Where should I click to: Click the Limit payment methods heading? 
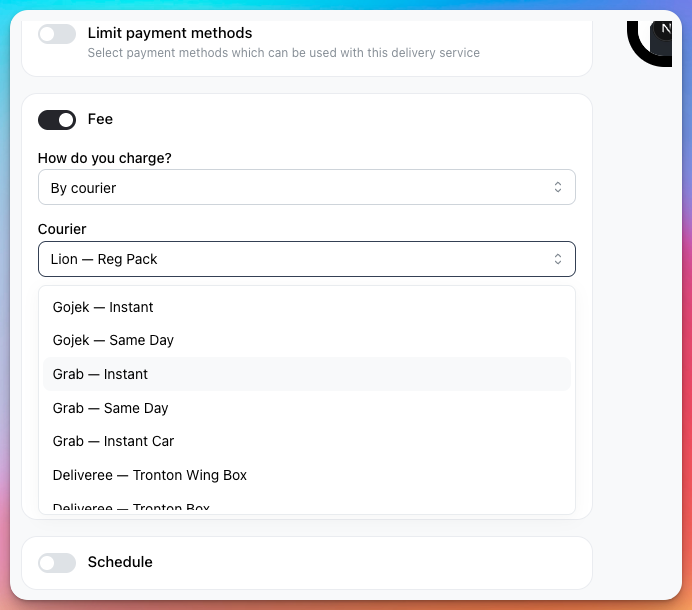170,33
